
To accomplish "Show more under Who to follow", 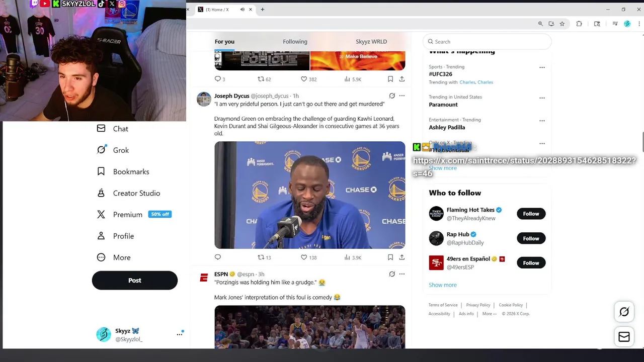I will click(x=443, y=285).
